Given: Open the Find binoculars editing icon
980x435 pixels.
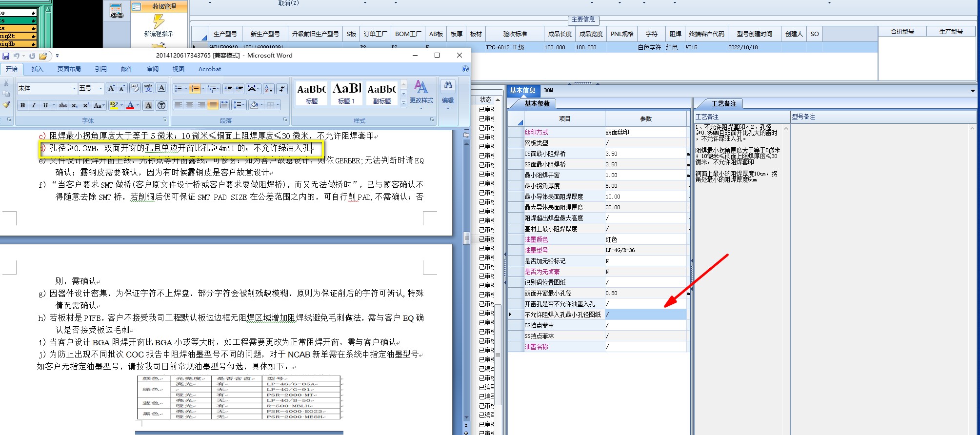Looking at the screenshot, I should click(x=448, y=85).
